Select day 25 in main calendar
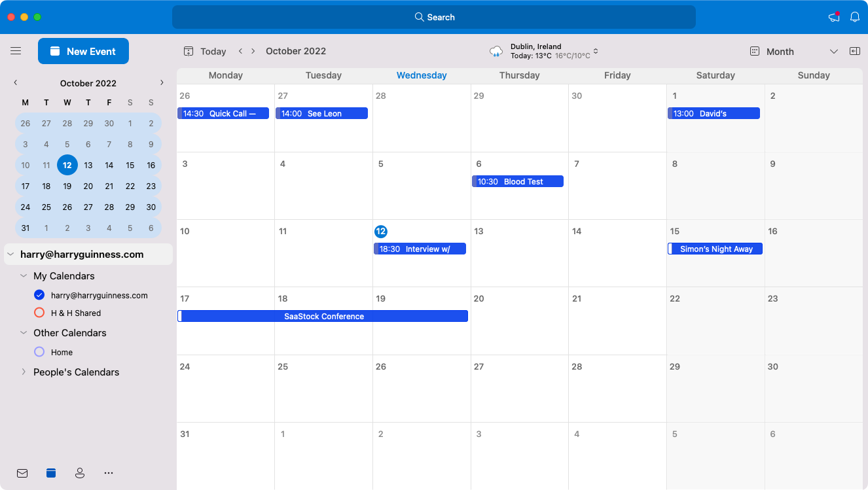 click(x=323, y=388)
